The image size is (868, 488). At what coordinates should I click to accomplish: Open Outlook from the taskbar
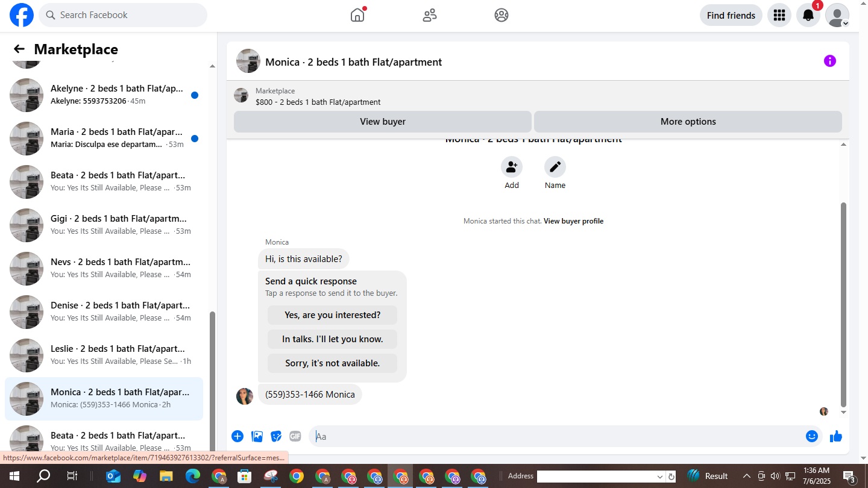(x=113, y=476)
